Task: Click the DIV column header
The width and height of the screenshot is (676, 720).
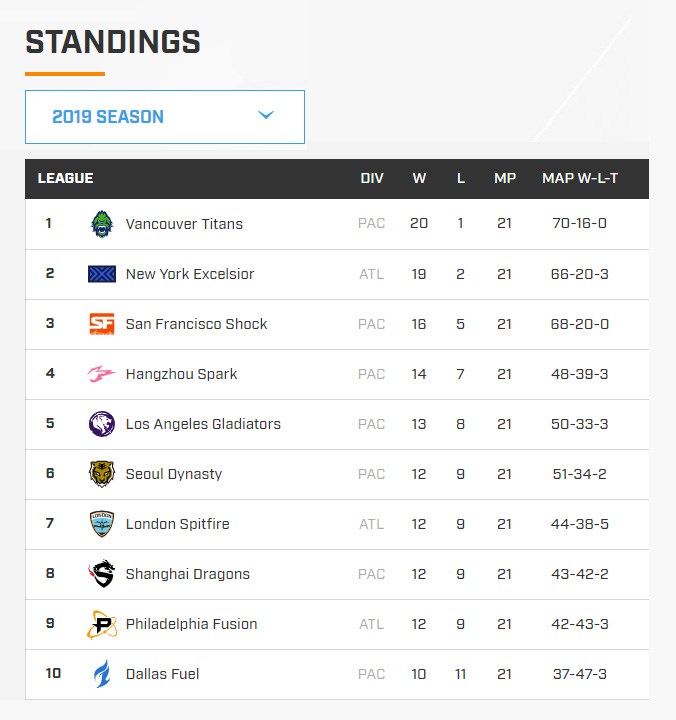Action: pos(372,178)
